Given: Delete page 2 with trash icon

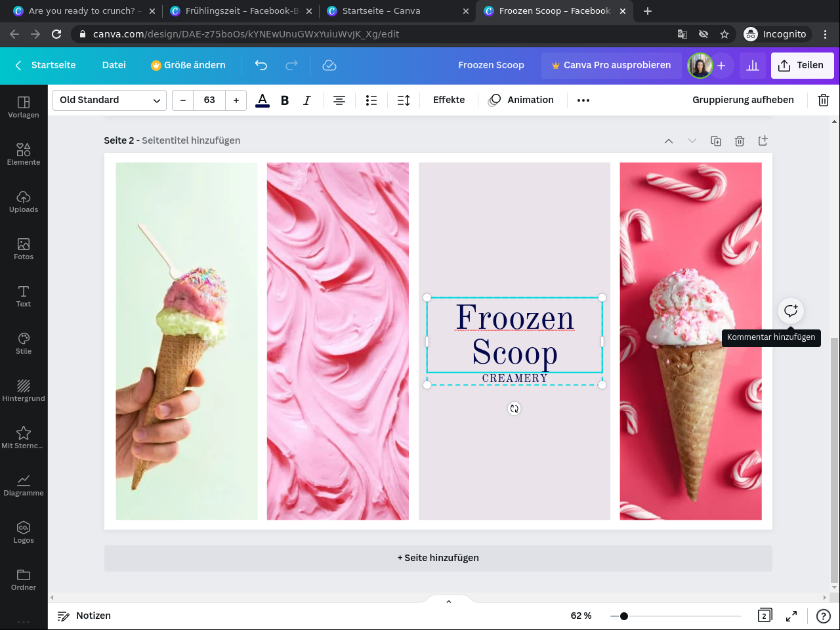Looking at the screenshot, I should [740, 141].
